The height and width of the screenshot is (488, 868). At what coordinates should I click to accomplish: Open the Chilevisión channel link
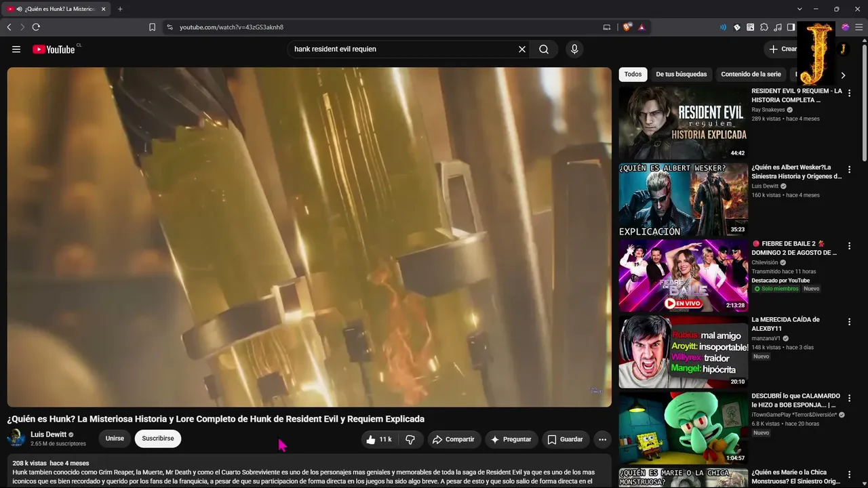(765, 262)
